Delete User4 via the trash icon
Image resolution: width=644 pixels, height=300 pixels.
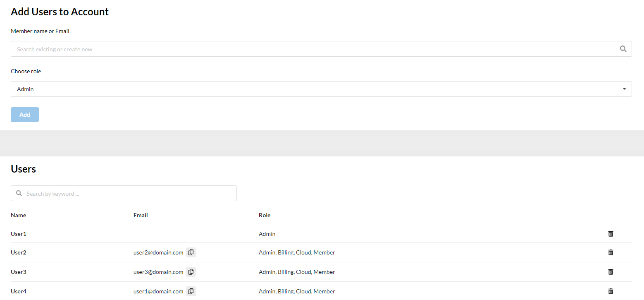pos(611,291)
